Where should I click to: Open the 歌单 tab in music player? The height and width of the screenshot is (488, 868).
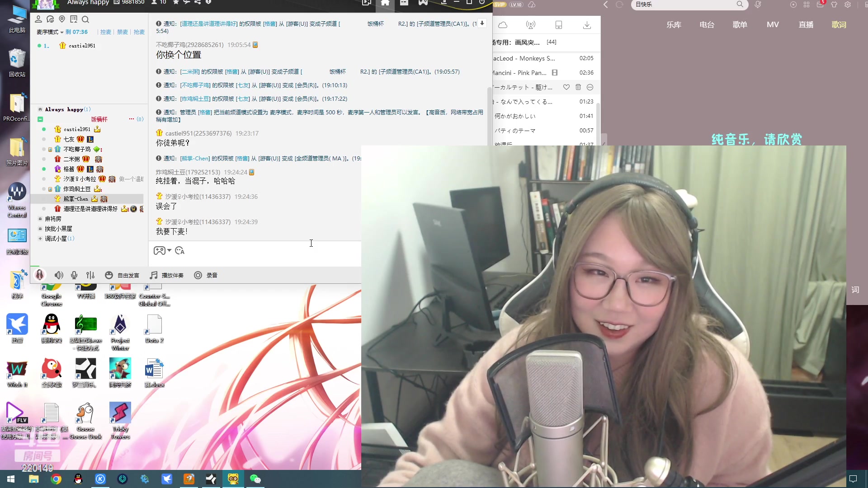(x=740, y=25)
